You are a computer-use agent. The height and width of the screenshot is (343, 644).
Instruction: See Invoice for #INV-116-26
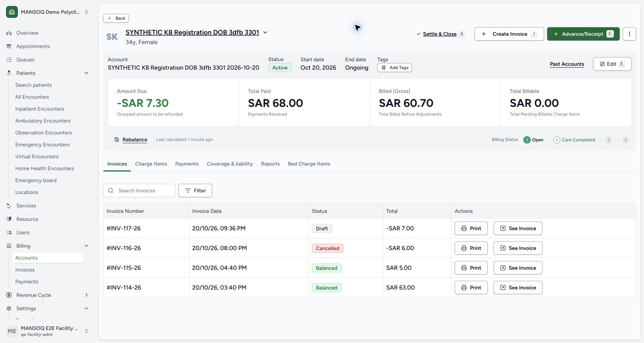[518, 248]
